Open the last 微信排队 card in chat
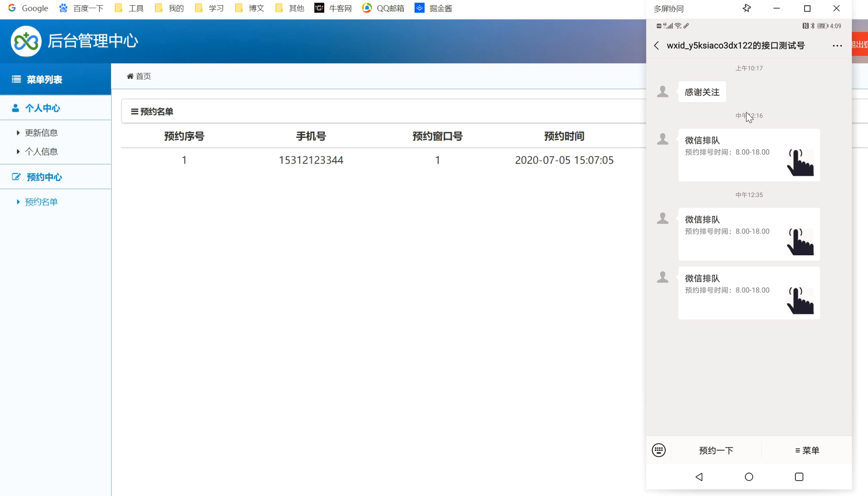This screenshot has height=496, width=868. click(749, 293)
